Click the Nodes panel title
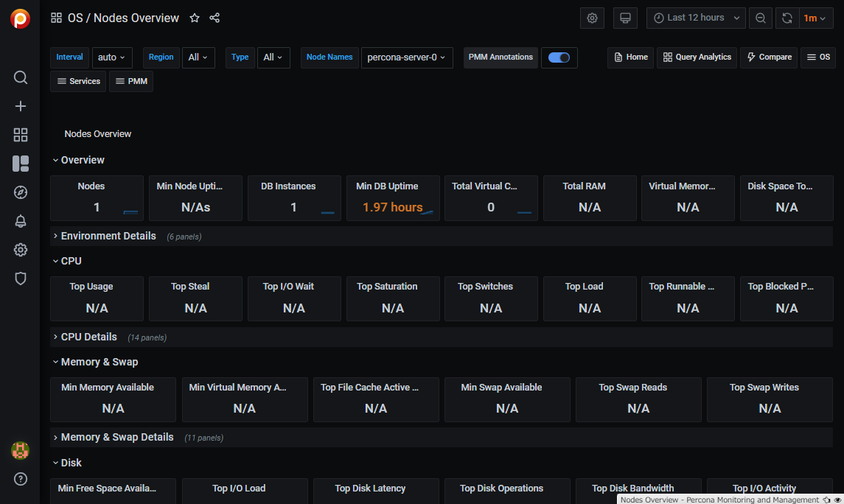 click(91, 186)
